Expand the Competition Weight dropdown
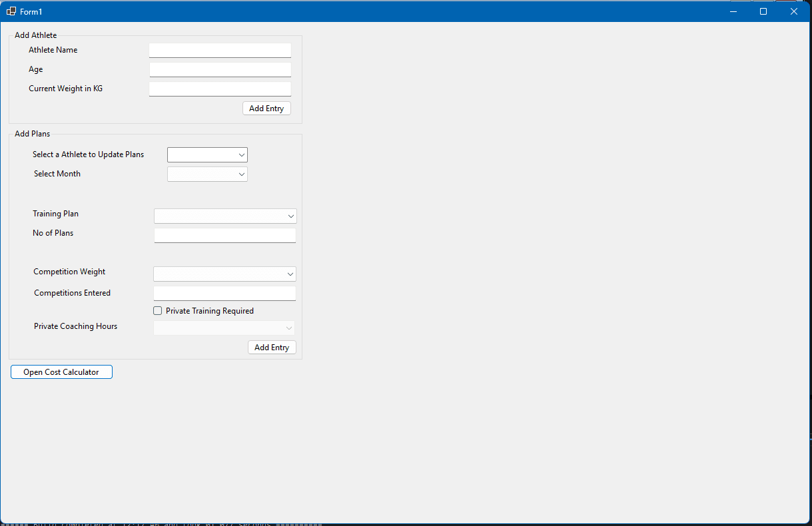 click(224, 274)
